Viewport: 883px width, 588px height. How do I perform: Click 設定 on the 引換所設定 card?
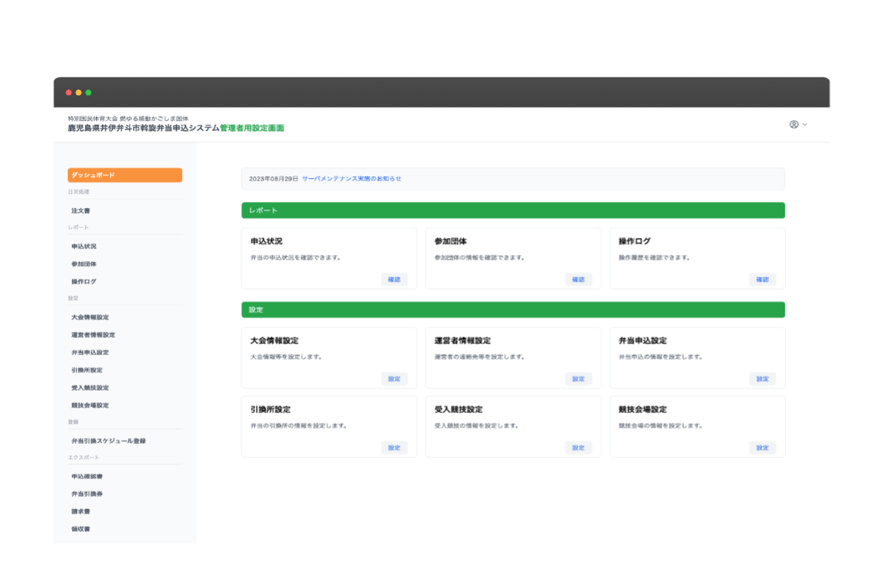click(x=395, y=447)
